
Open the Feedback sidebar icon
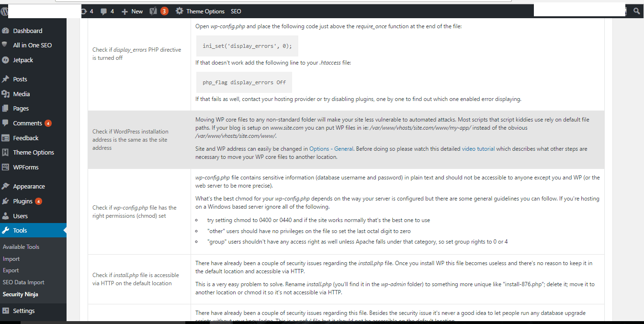(6, 138)
